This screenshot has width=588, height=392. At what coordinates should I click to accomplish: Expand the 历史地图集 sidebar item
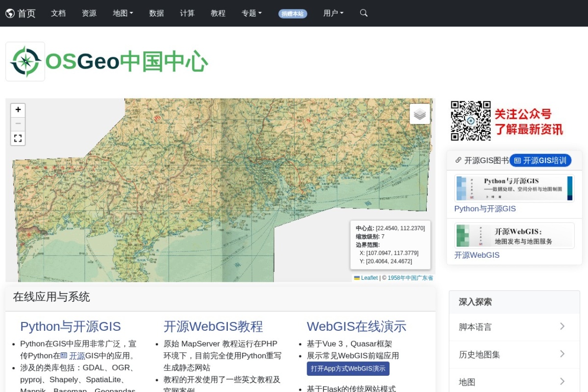514,354
